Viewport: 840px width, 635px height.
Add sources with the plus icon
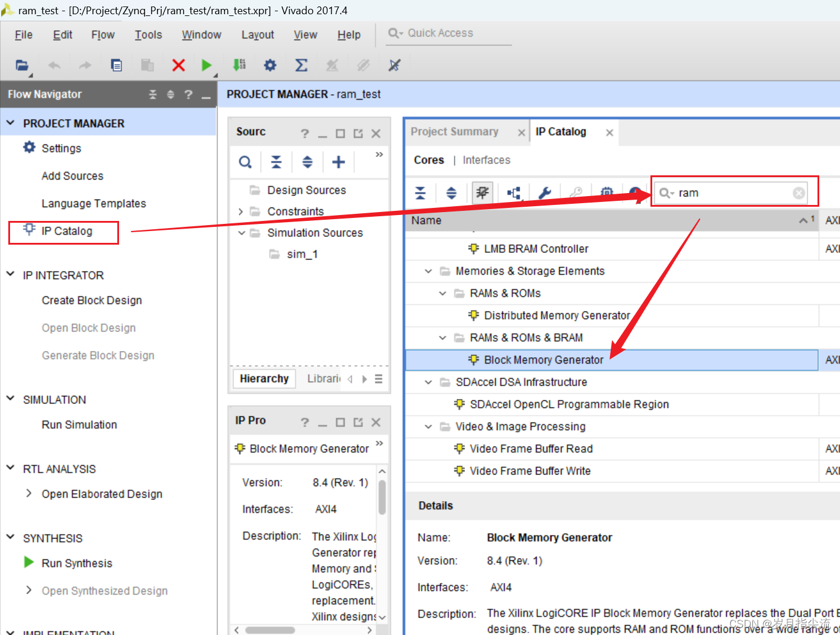click(x=338, y=162)
